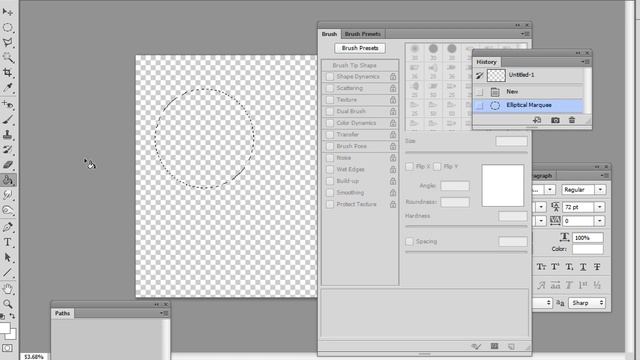Image resolution: width=640 pixels, height=360 pixels.
Task: Select the Brush tool in toolbar
Action: point(7,120)
